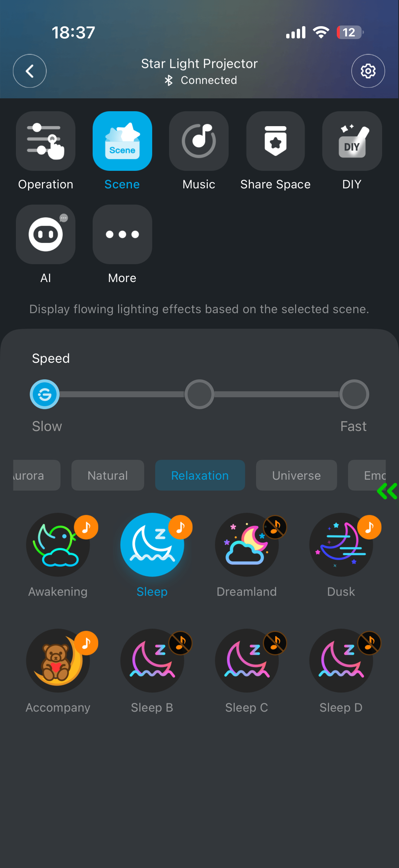Activate the Sleep C scene
Image resolution: width=399 pixels, height=868 pixels.
[x=246, y=660]
